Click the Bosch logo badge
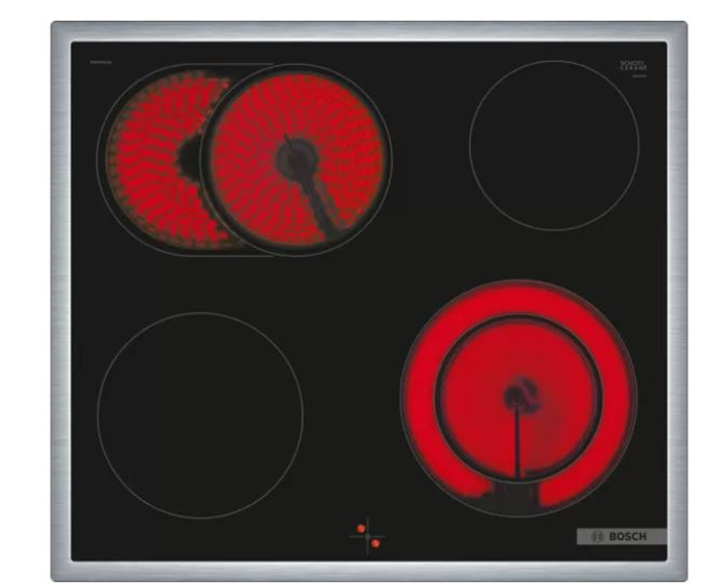Screen dimensions: 728x584 coord(621,536)
